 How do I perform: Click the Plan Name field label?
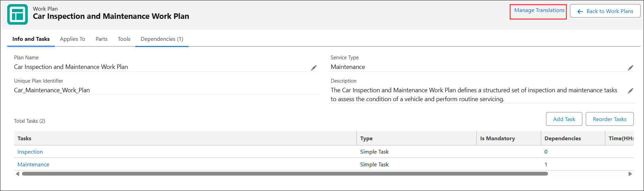pyautogui.click(x=26, y=58)
